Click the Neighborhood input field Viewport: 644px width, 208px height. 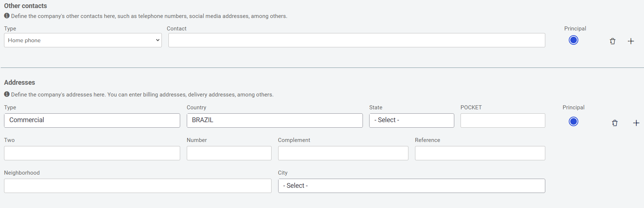[x=138, y=186]
